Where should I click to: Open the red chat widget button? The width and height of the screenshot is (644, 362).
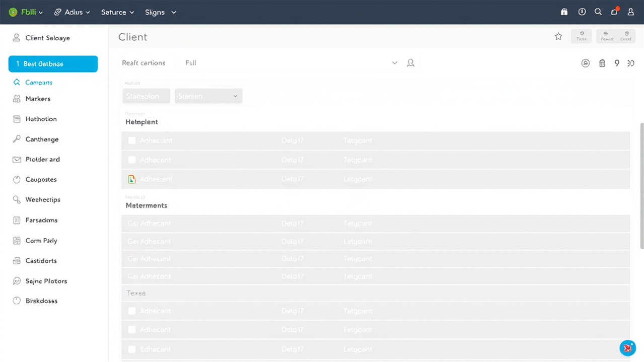point(627,348)
